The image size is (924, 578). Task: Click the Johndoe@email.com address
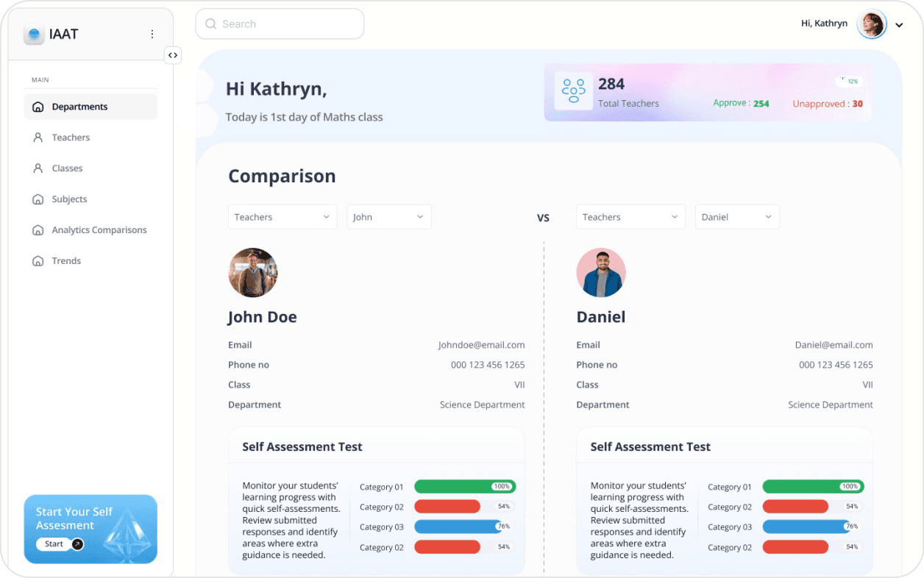click(x=482, y=345)
